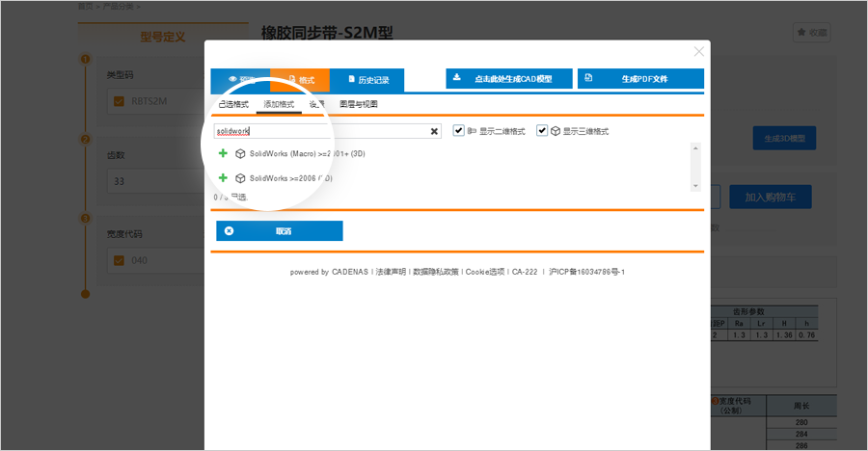Toggle the 显示二维格式 checkbox
Screen dimensions: 868x451
(459, 130)
